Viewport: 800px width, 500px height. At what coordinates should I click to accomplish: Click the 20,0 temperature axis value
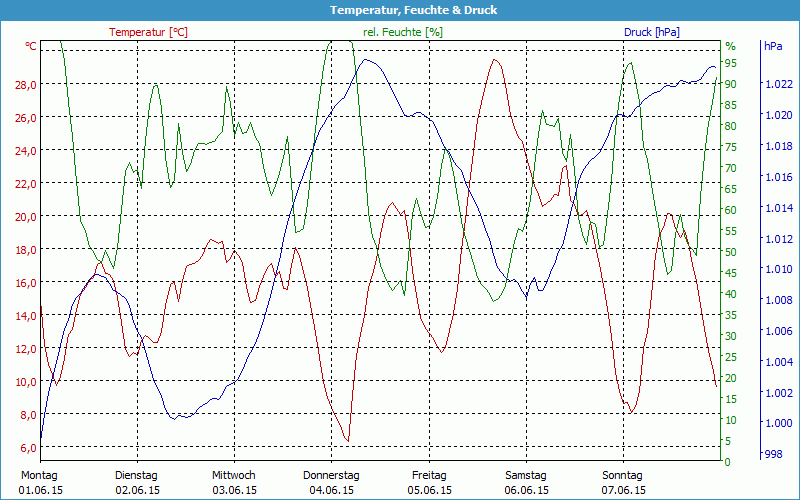click(x=26, y=216)
